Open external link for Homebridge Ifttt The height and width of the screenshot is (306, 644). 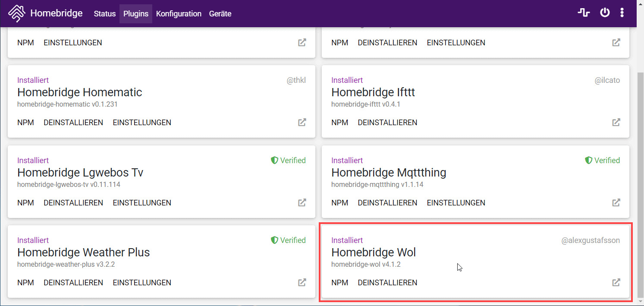point(616,123)
